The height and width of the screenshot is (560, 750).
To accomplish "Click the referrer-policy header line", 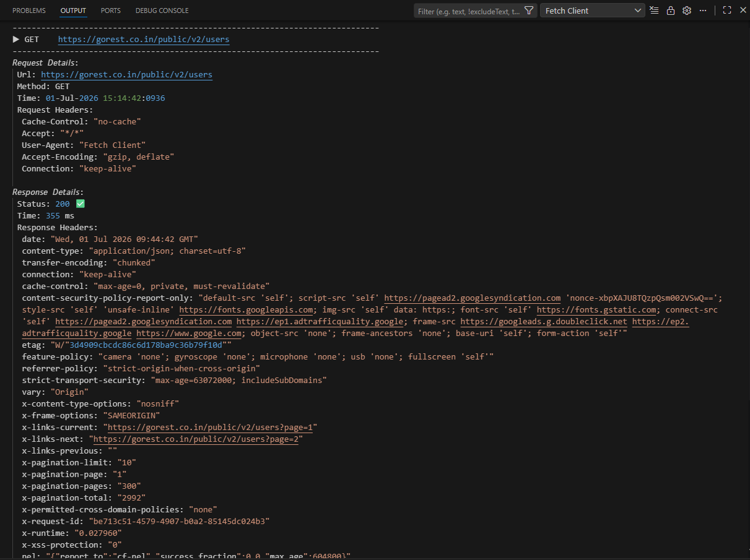I will coord(141,369).
